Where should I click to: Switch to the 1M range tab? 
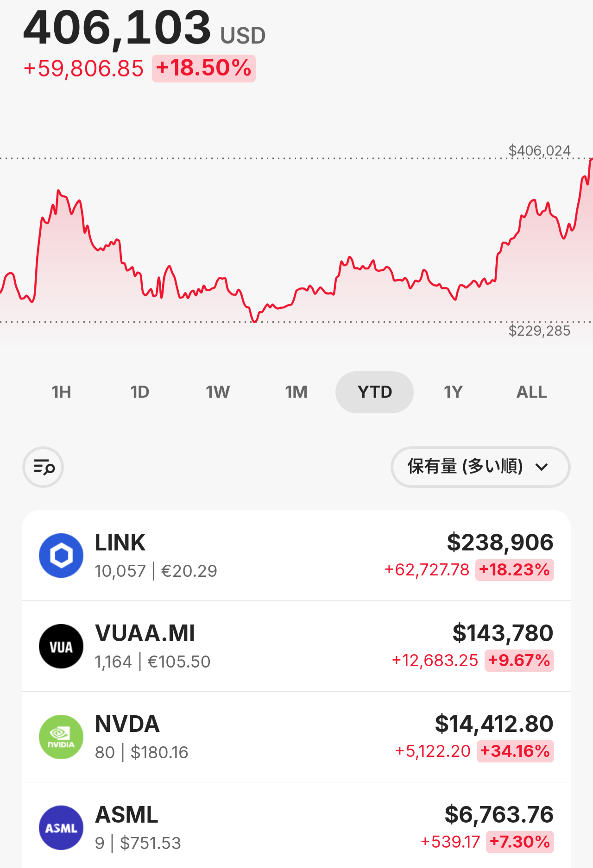(x=296, y=392)
